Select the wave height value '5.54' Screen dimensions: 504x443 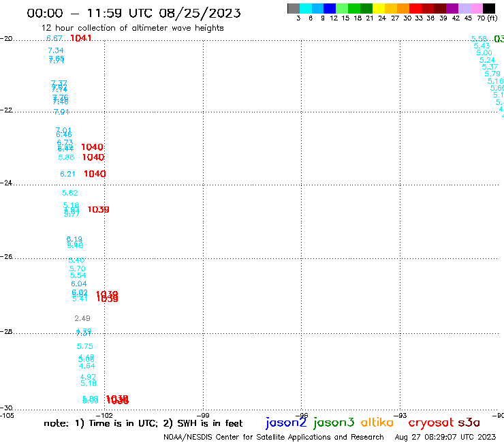pos(78,275)
